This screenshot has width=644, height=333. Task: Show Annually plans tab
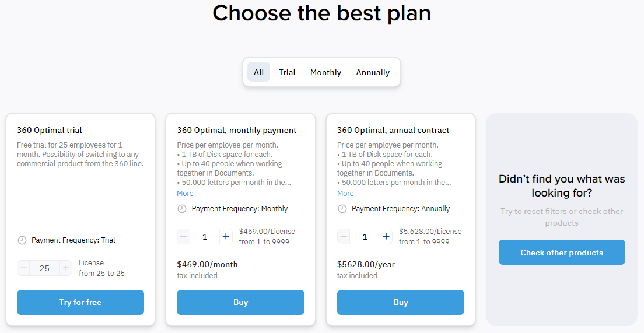pos(373,72)
